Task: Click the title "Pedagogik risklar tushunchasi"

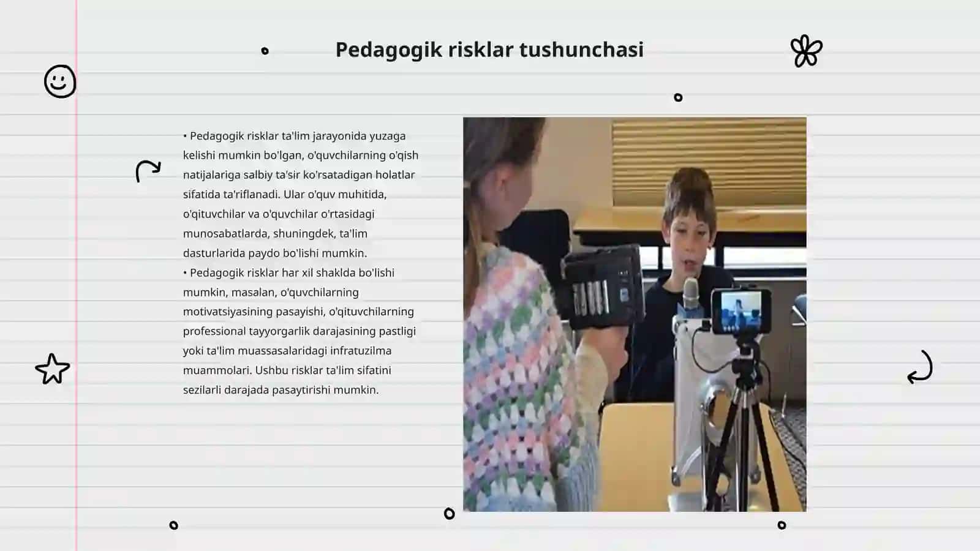Action: tap(489, 50)
